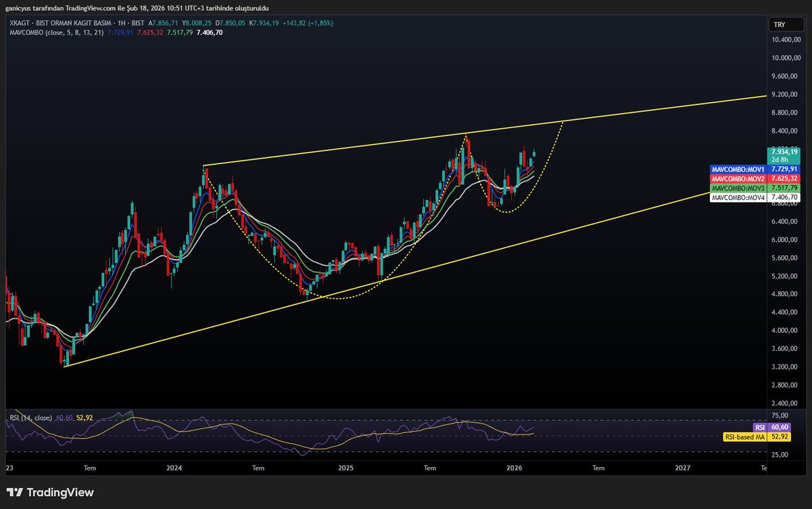The image size is (812, 509).
Task: Click the 6.400,00 price scale label
Action: [x=786, y=222]
